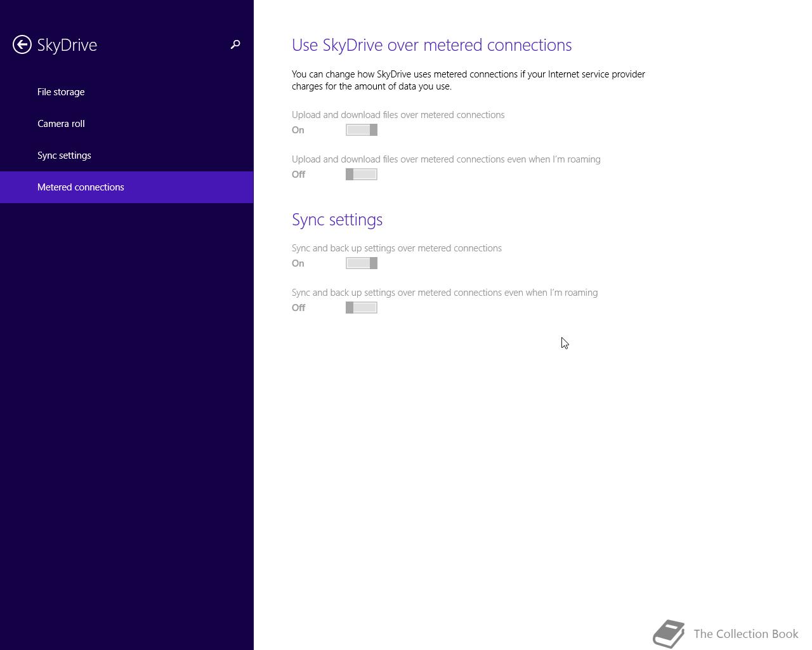Viewport: 812px width, 650px height.
Task: Click the 'You can change how SkyDrive uses' description
Action: (469, 80)
